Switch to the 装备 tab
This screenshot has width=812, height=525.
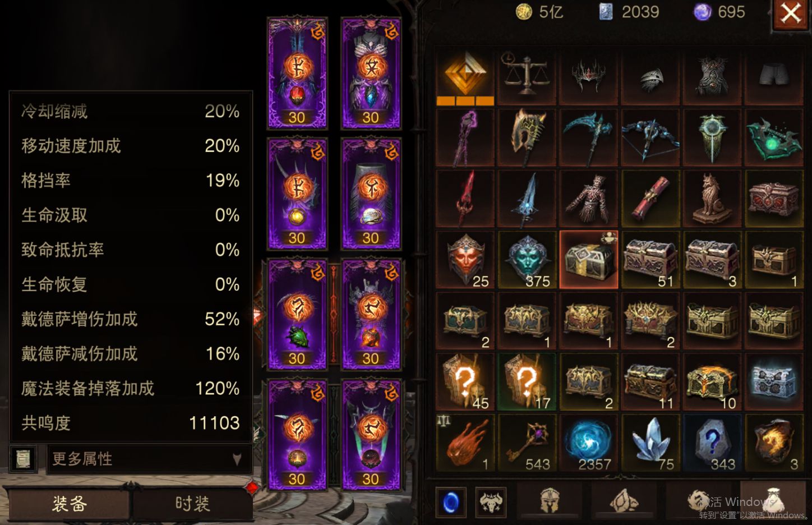69,504
